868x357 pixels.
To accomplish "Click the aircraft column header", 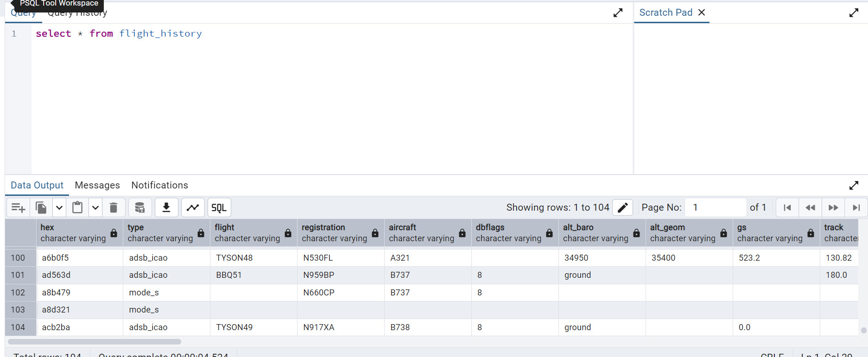I will pos(428,233).
